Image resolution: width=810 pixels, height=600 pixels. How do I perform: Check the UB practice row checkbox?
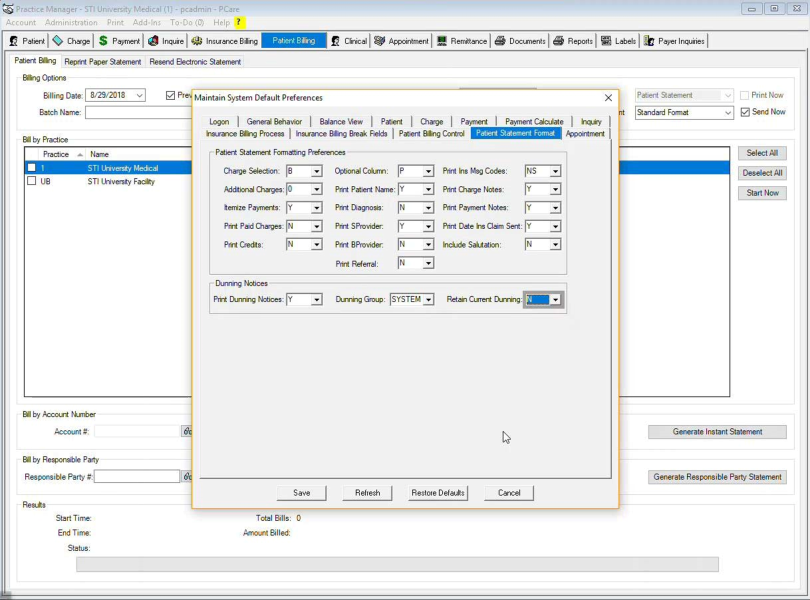click(x=32, y=182)
